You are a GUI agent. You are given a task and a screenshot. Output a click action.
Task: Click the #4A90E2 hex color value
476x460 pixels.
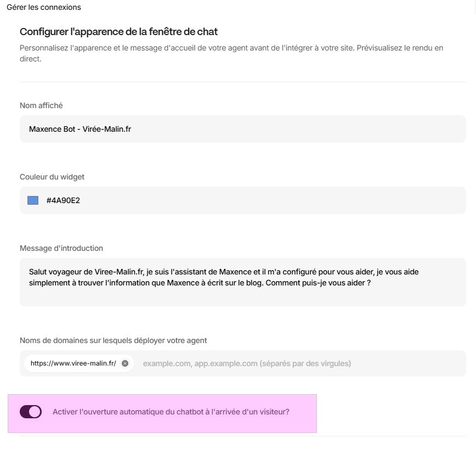(63, 200)
